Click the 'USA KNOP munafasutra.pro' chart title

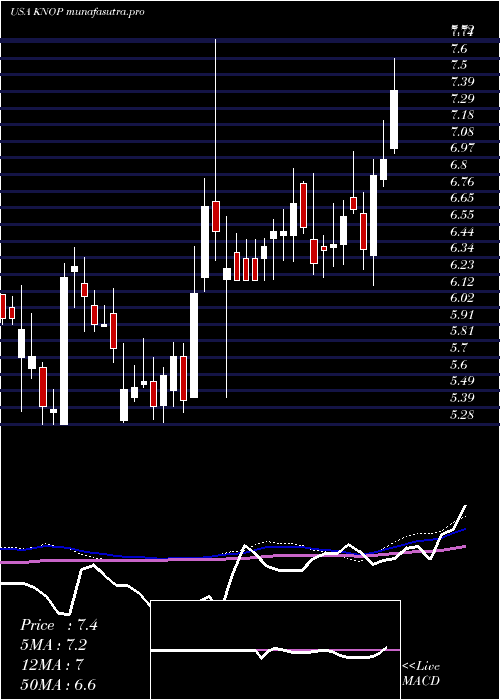(77, 12)
